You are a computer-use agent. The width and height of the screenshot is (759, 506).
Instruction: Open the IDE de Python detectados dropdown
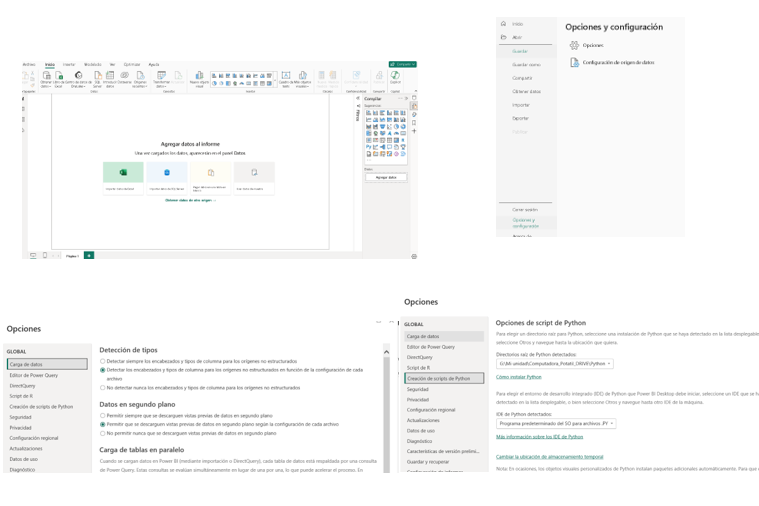coord(556,424)
